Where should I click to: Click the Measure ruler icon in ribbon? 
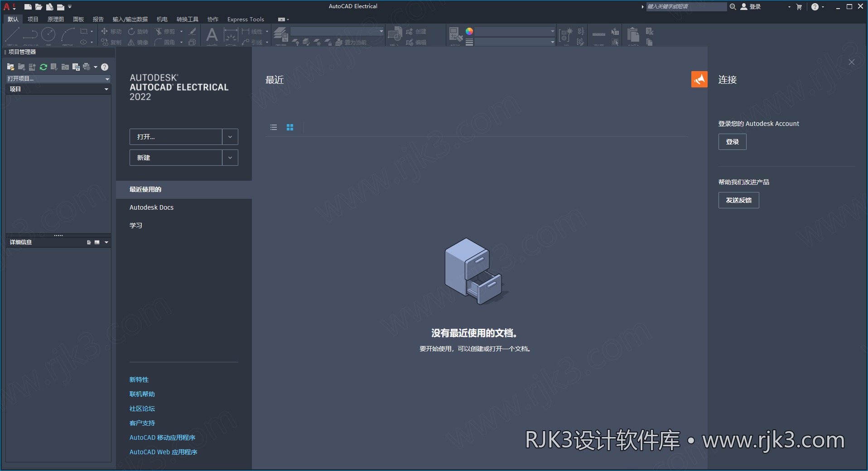(x=598, y=34)
